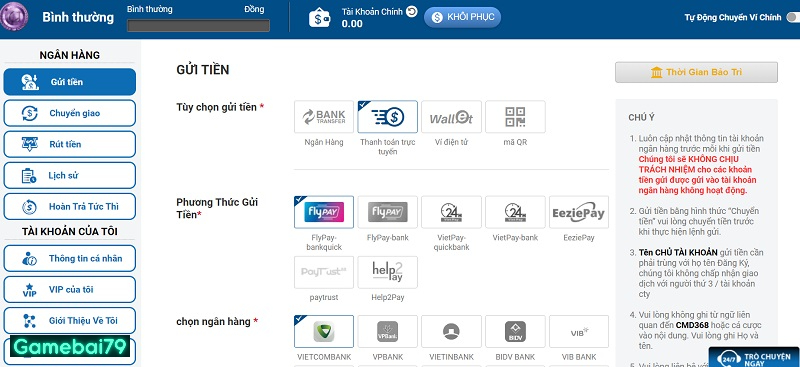This screenshot has width=800, height=367.
Task: Click the round member avatar logo
Action: click(13, 16)
